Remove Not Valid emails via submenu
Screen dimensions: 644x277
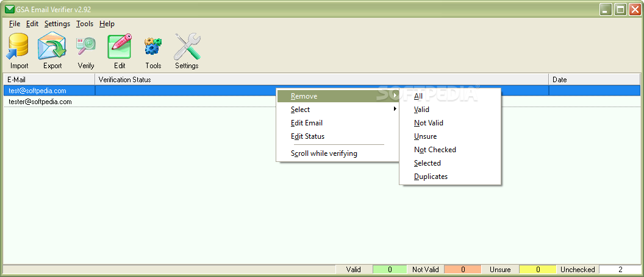[450, 123]
